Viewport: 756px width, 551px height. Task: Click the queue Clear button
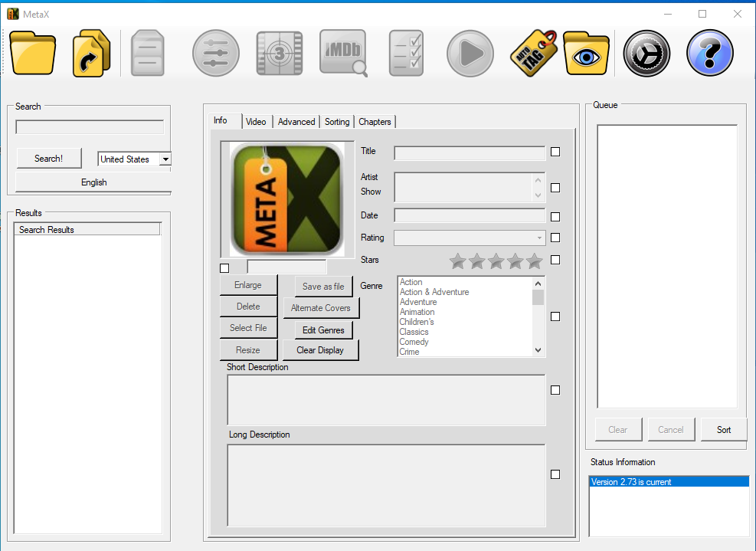click(x=618, y=429)
